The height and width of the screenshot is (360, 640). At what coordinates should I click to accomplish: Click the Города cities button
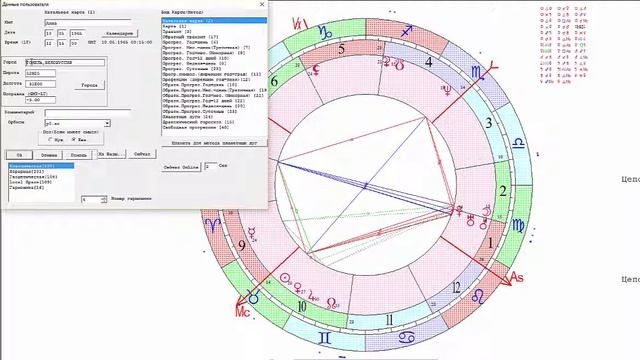point(89,85)
